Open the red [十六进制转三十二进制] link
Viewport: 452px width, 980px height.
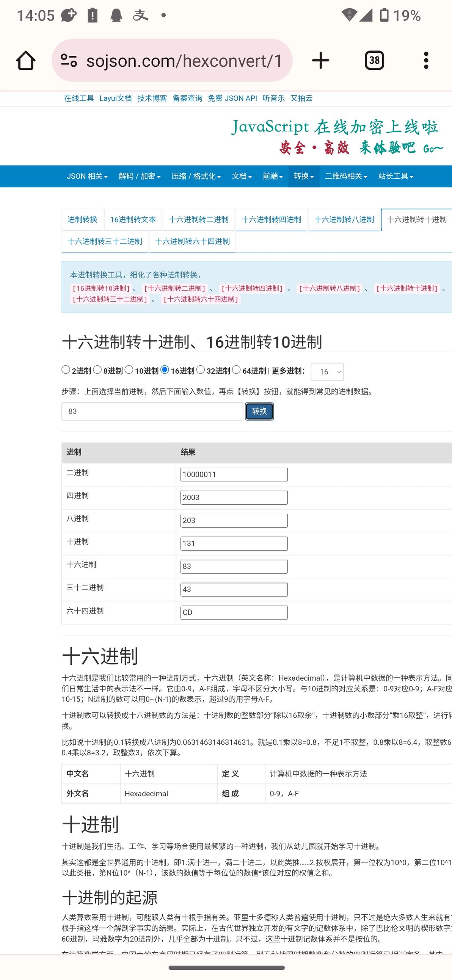click(110, 299)
